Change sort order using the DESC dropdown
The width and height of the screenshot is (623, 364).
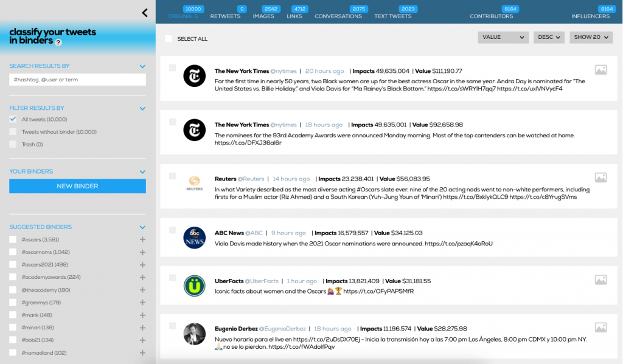548,37
